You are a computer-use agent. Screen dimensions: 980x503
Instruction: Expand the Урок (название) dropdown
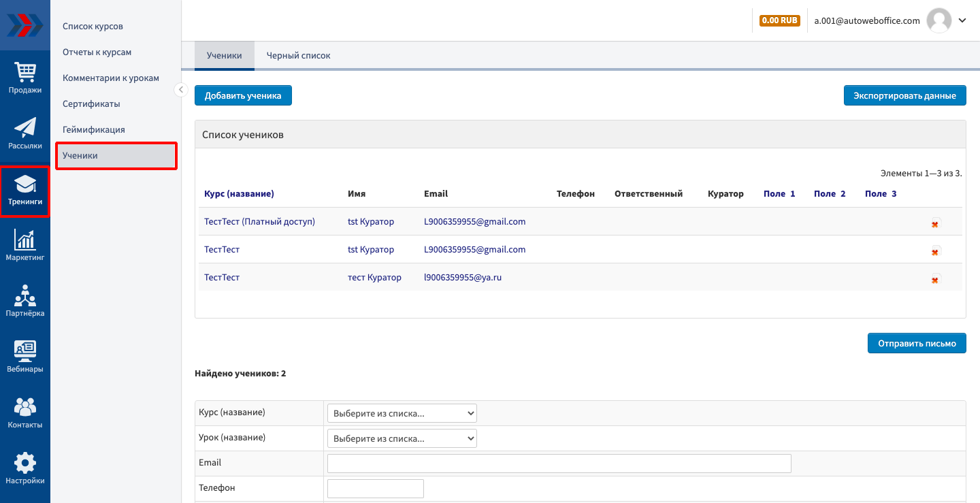402,438
